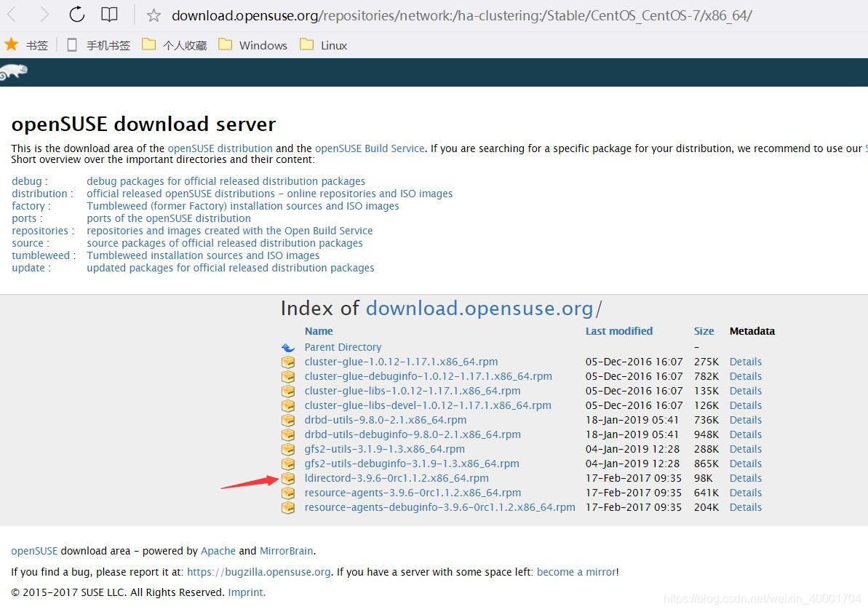Open the 个人收藏 bookmark folder

[175, 45]
